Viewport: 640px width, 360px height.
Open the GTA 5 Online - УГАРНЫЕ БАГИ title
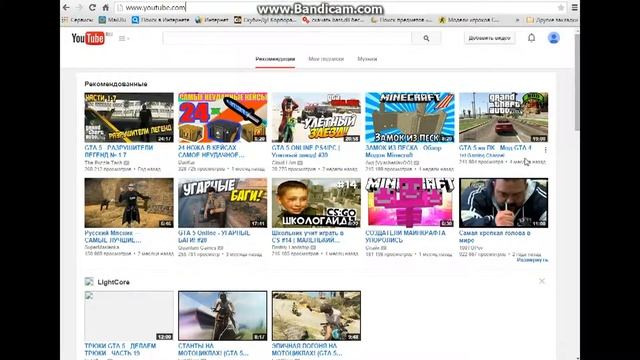click(214, 236)
